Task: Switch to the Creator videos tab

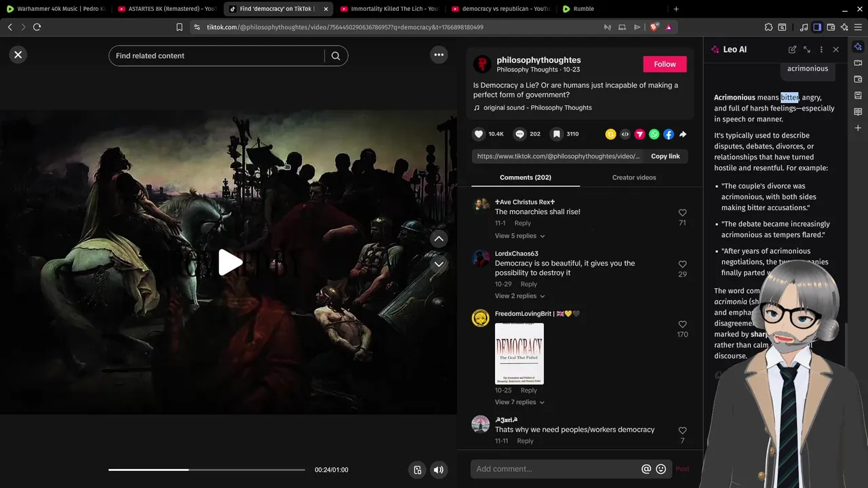Action: tap(634, 178)
